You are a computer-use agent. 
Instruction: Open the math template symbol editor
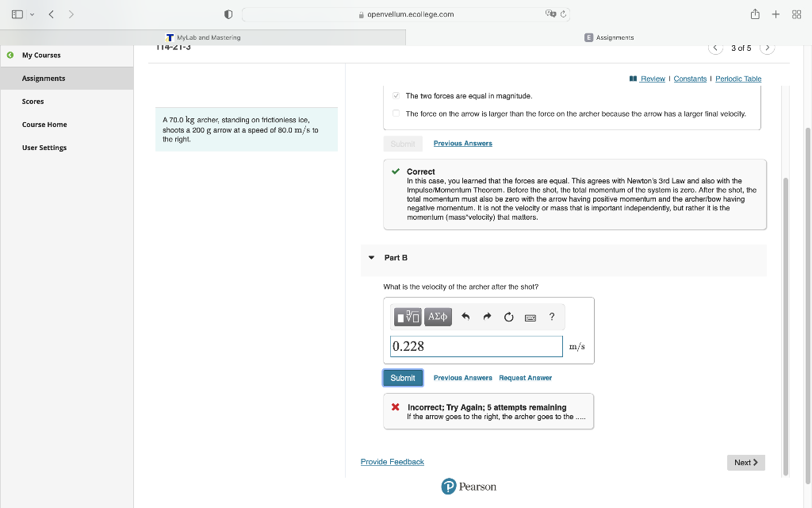pos(406,316)
